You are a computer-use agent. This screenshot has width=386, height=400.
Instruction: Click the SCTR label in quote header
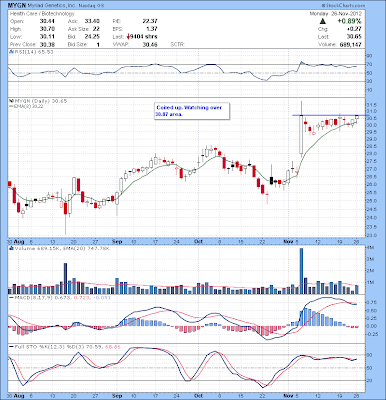click(177, 44)
